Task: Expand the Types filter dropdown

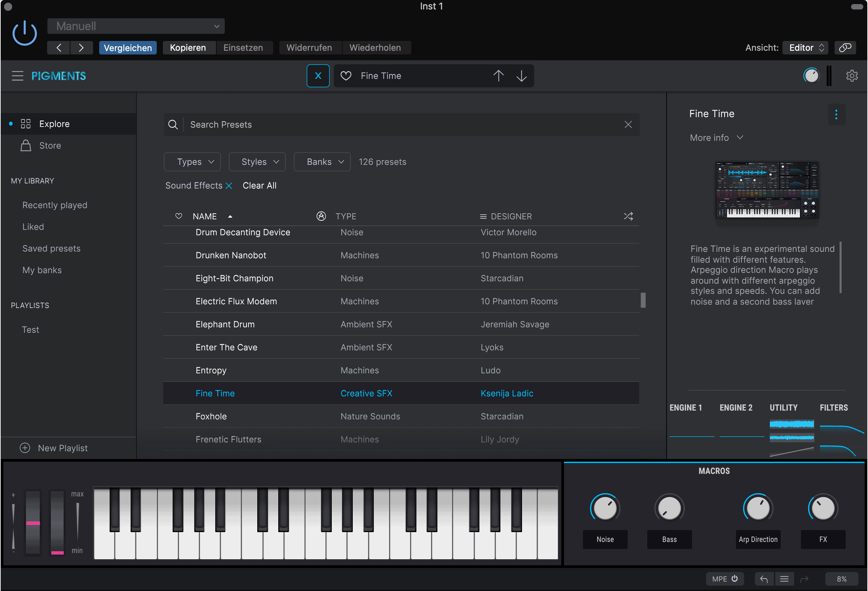Action: pos(192,162)
